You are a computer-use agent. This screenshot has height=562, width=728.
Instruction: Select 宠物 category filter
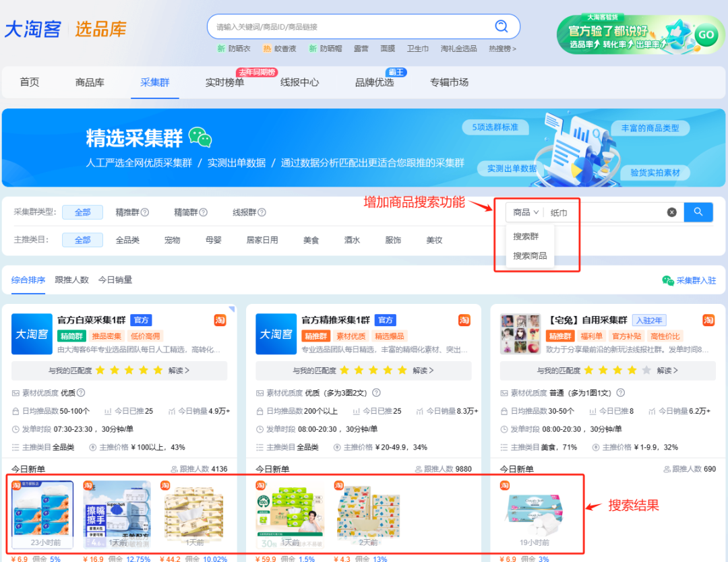[x=173, y=240]
